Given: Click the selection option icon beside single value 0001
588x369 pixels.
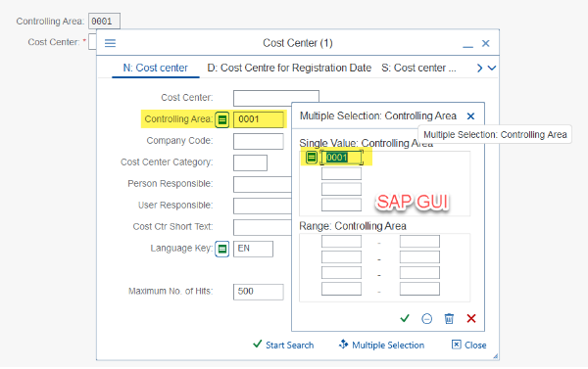Looking at the screenshot, I should pos(312,158).
